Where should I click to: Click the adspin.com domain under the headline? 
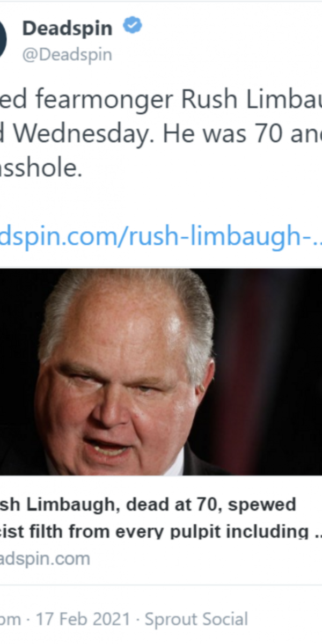pos(45,559)
